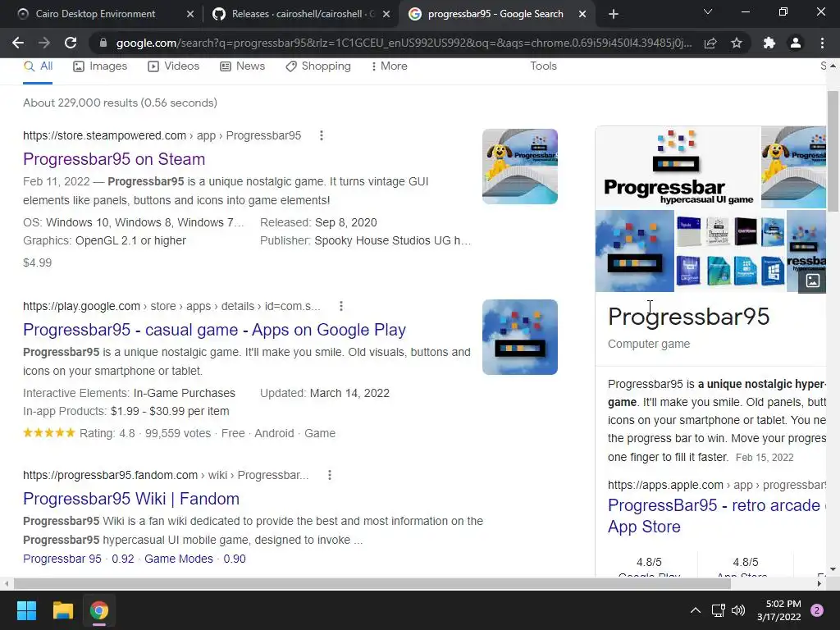This screenshot has width=840, height=630.
Task: Expand the More search filters menu
Action: [x=390, y=66]
